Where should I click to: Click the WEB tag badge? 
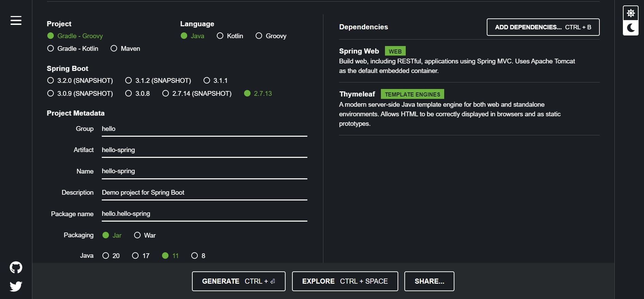click(395, 51)
